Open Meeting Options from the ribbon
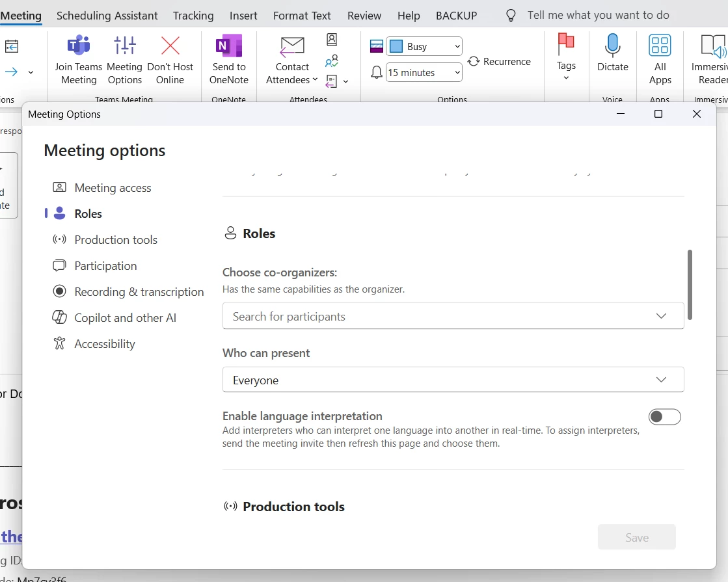Viewport: 728px width, 582px height. coord(124,46)
